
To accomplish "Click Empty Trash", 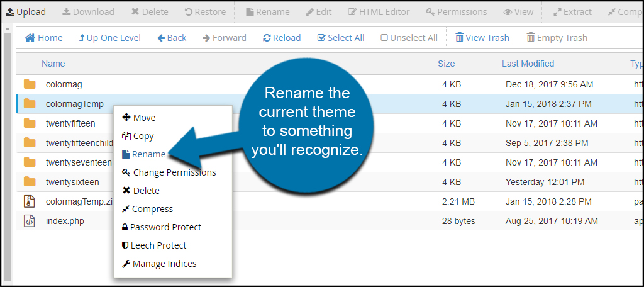I will [557, 38].
